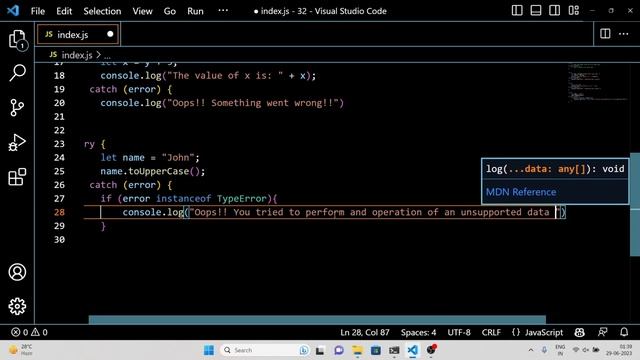
Task: Toggle the Secondary Side Bar
Action: pos(554,11)
